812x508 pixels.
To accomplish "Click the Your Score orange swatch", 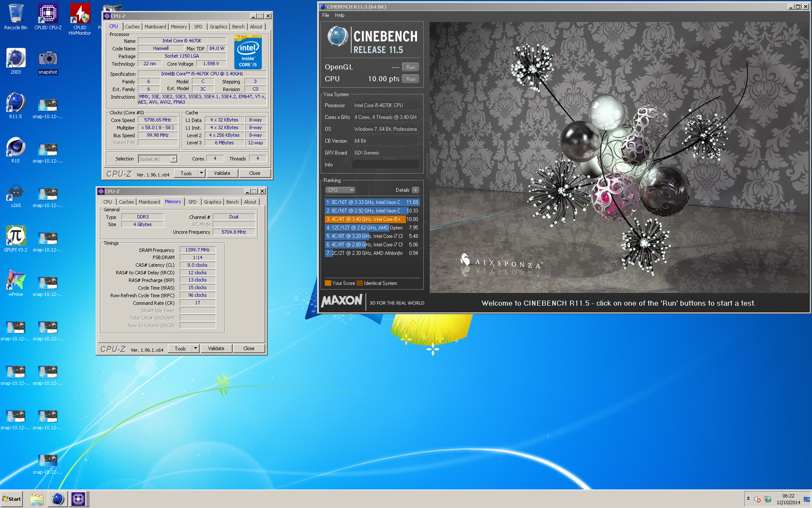I will coord(328,283).
